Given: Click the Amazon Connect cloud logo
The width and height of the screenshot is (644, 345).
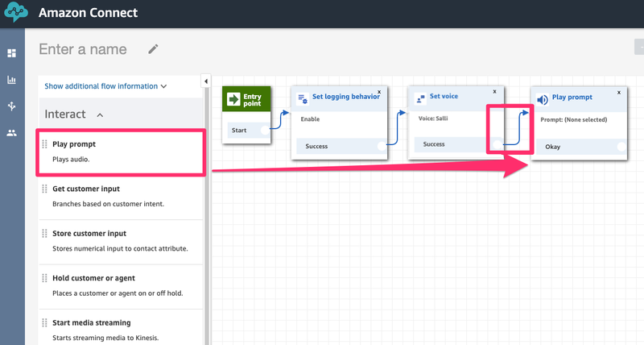Looking at the screenshot, I should (16, 12).
